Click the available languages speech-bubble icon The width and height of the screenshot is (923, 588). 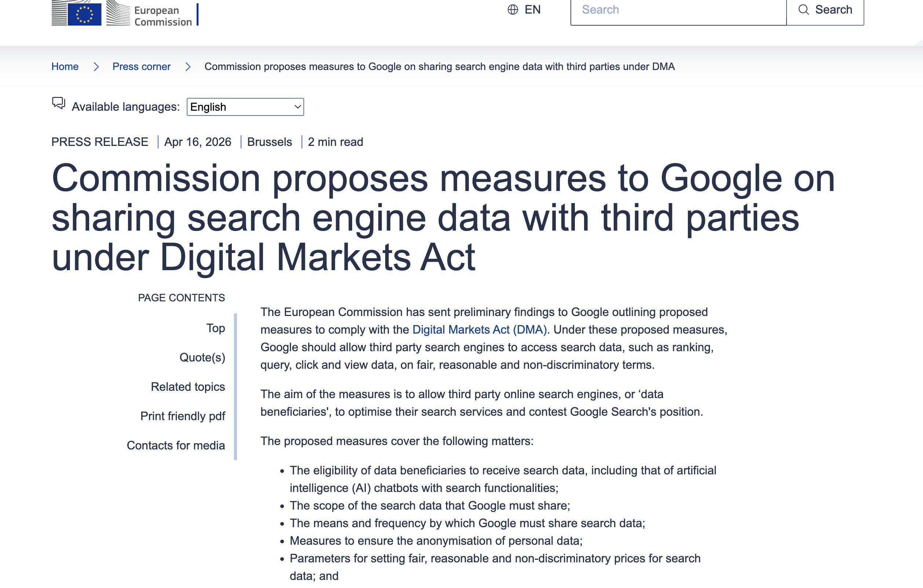pyautogui.click(x=59, y=103)
